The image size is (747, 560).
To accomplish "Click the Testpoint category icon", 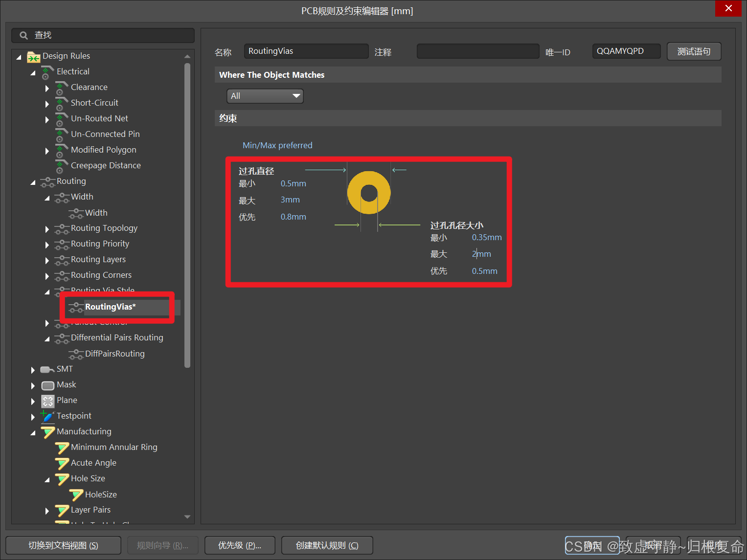I will click(x=47, y=416).
